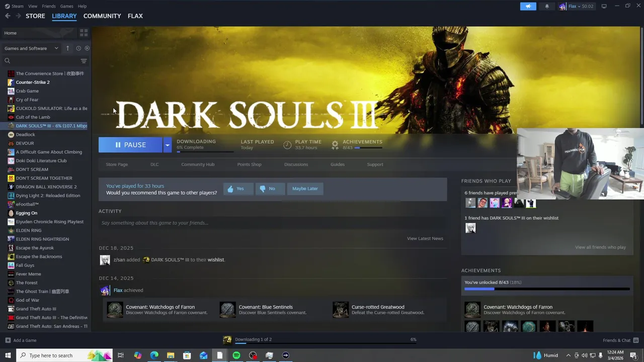Recommend the game with Yes
The width and height of the screenshot is (644, 362).
pyautogui.click(x=238, y=189)
